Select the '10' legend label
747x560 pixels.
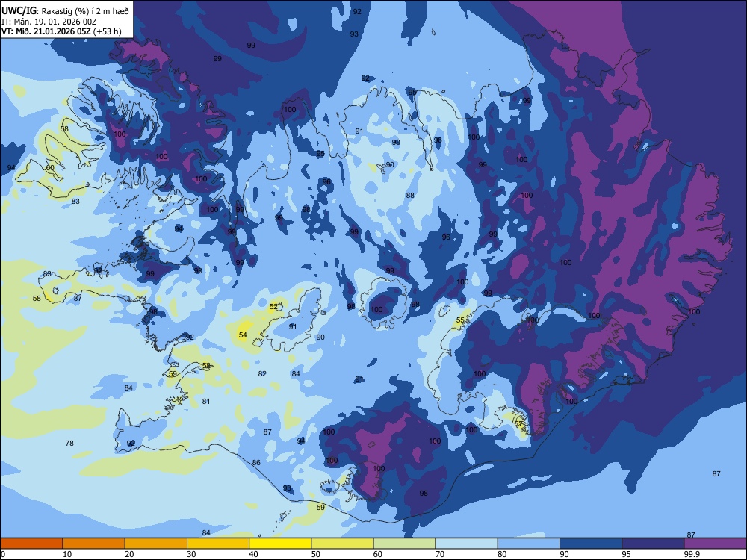pyautogui.click(x=67, y=554)
